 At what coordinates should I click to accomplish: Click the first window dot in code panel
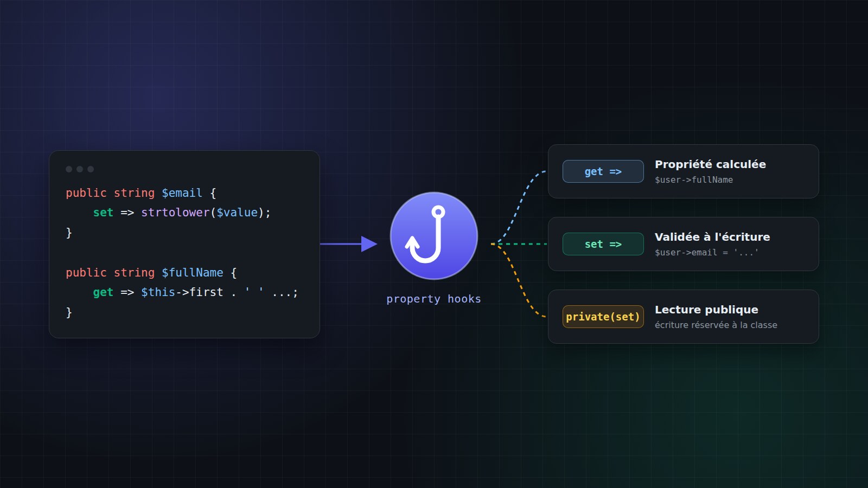[x=69, y=169]
